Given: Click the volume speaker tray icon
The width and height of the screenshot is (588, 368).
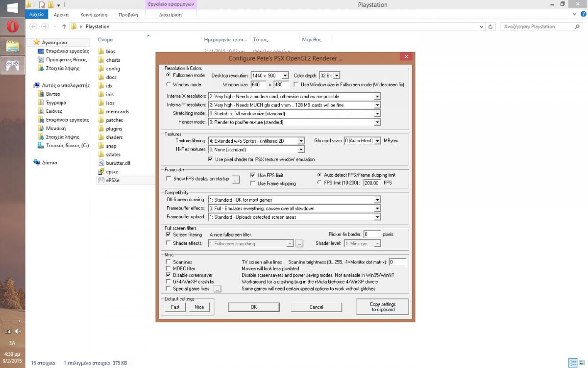Looking at the screenshot, I should [18, 331].
